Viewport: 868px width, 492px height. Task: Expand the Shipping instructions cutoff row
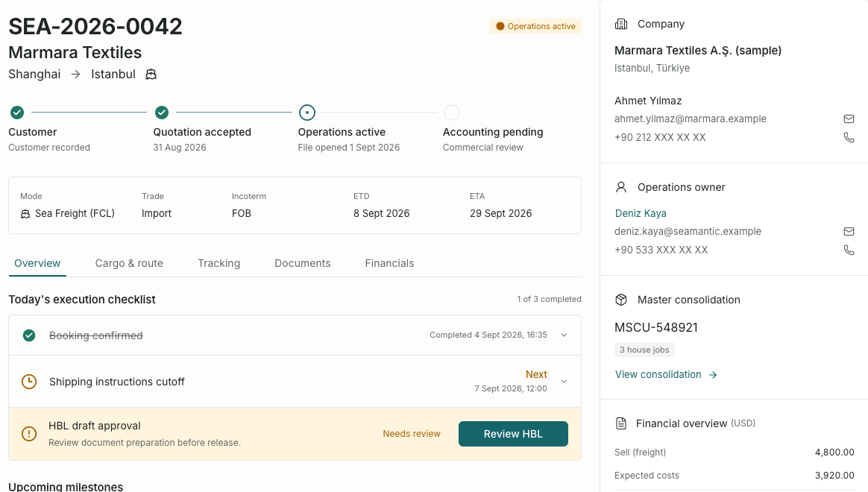[x=564, y=382]
